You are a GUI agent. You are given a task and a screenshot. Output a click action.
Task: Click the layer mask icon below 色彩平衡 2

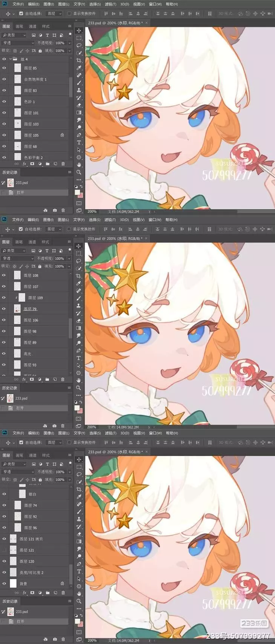tap(32, 164)
